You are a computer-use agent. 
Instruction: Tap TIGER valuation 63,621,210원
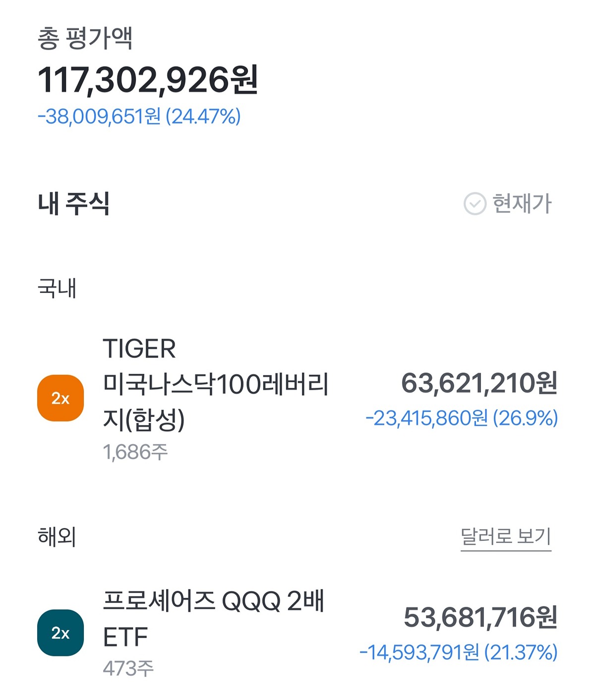click(x=479, y=383)
